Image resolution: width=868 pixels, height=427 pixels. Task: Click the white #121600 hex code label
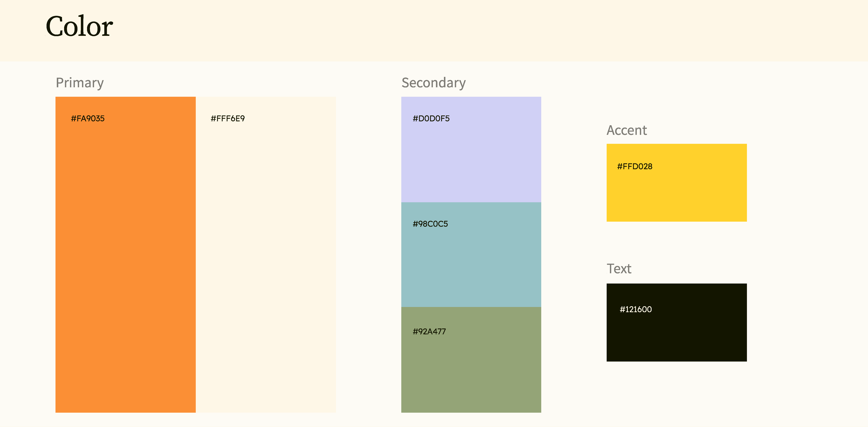pos(635,309)
